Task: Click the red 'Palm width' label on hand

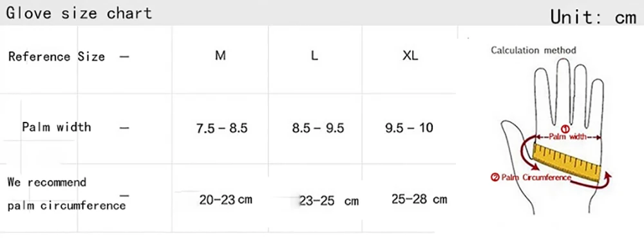Action: point(569,137)
